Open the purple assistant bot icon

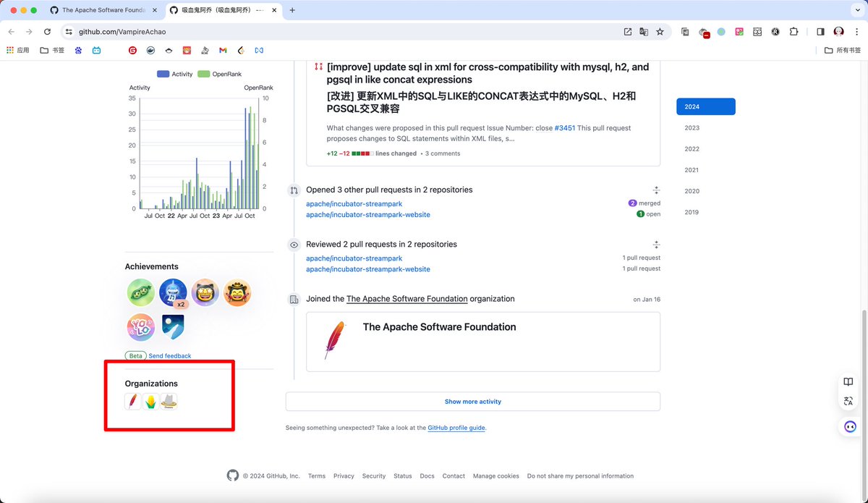point(850,426)
